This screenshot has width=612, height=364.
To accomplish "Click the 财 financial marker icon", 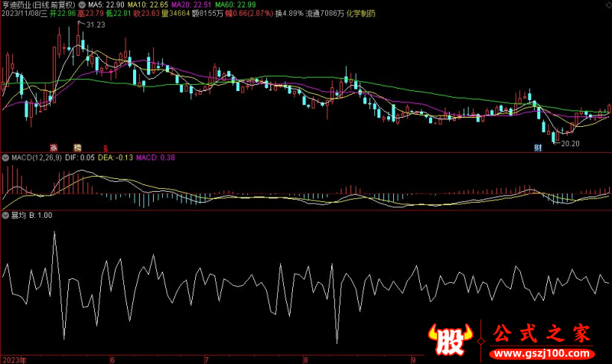I will pyautogui.click(x=539, y=147).
